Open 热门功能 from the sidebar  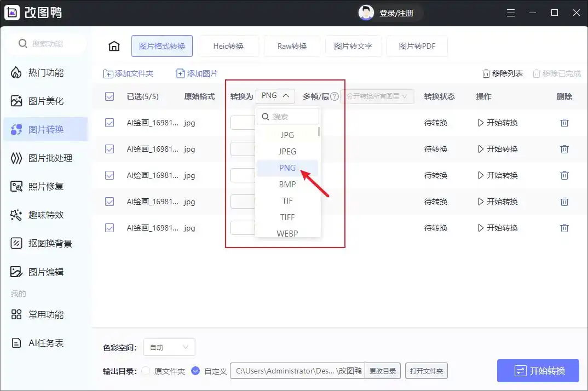[x=45, y=73]
